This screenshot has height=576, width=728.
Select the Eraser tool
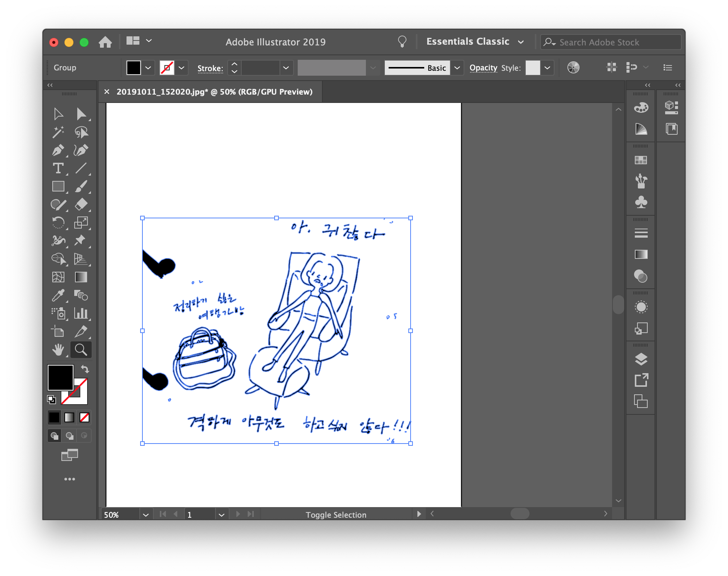point(81,205)
